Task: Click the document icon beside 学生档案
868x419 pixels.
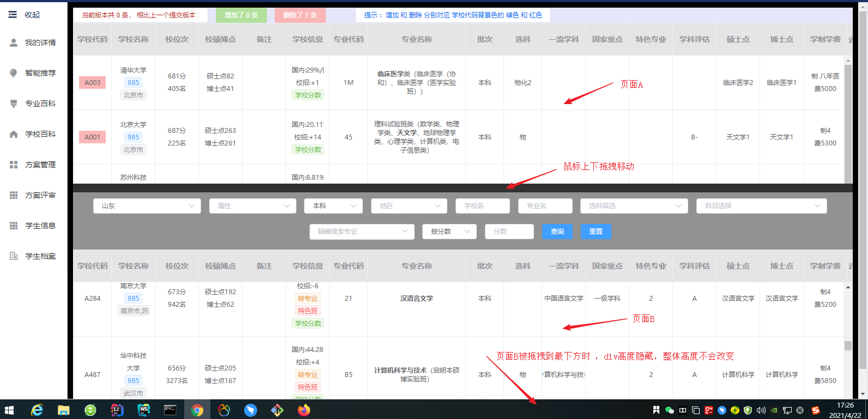Action: pyautogui.click(x=14, y=256)
